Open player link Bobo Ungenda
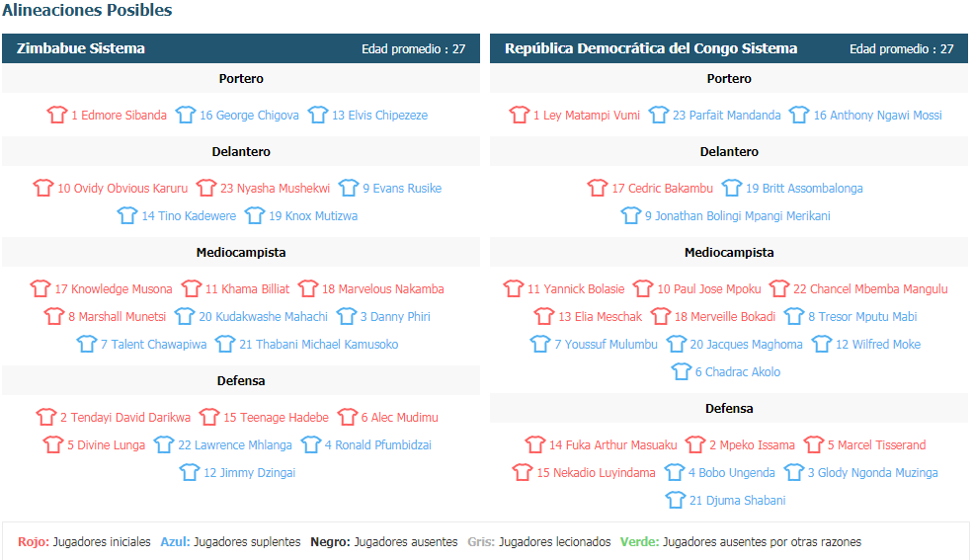Viewport: 973px width, 560px height. pyautogui.click(x=731, y=472)
